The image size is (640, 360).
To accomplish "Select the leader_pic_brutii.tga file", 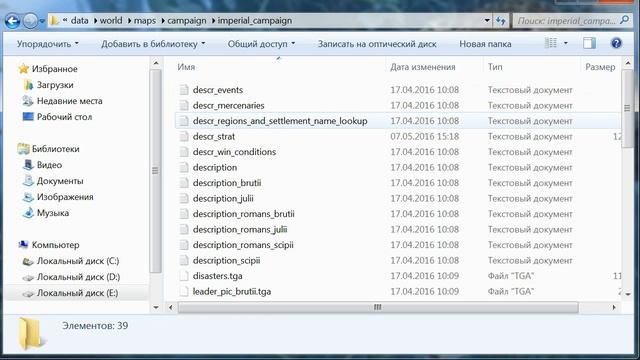I will pyautogui.click(x=232, y=291).
